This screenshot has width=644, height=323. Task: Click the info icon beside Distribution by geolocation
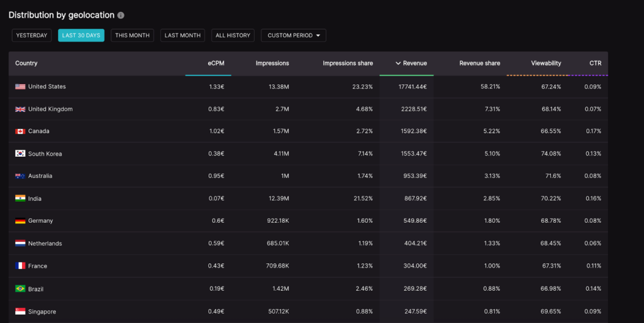[x=121, y=15]
